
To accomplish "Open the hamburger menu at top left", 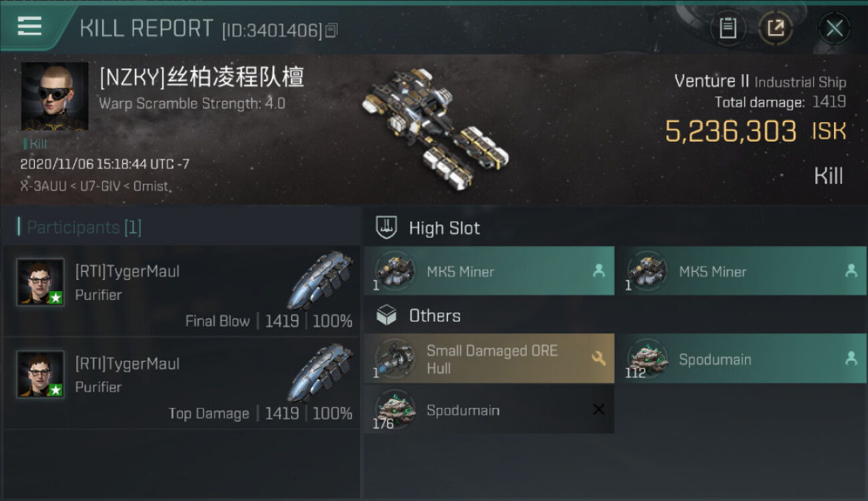I will (x=29, y=27).
